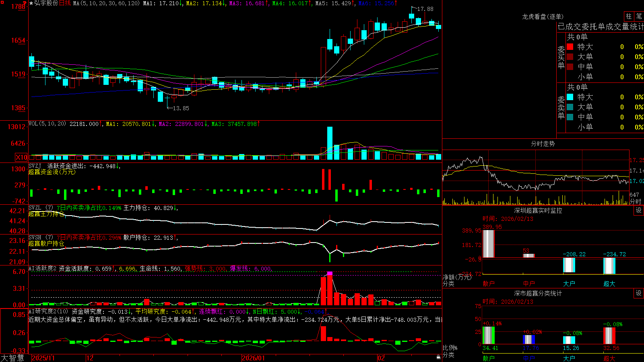Switch to 笔 tick display mode
Image resolution: width=644 pixels, height=362 pixels.
[639, 16]
